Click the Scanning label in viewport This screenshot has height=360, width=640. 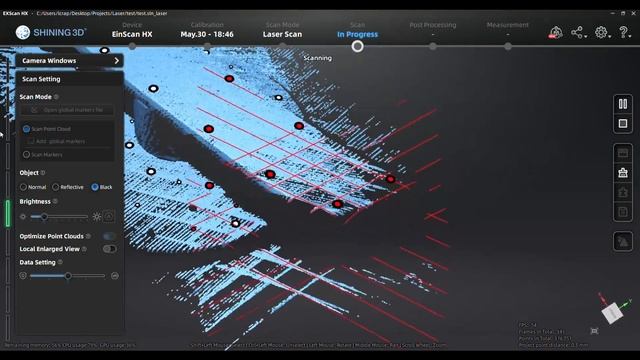pos(318,58)
